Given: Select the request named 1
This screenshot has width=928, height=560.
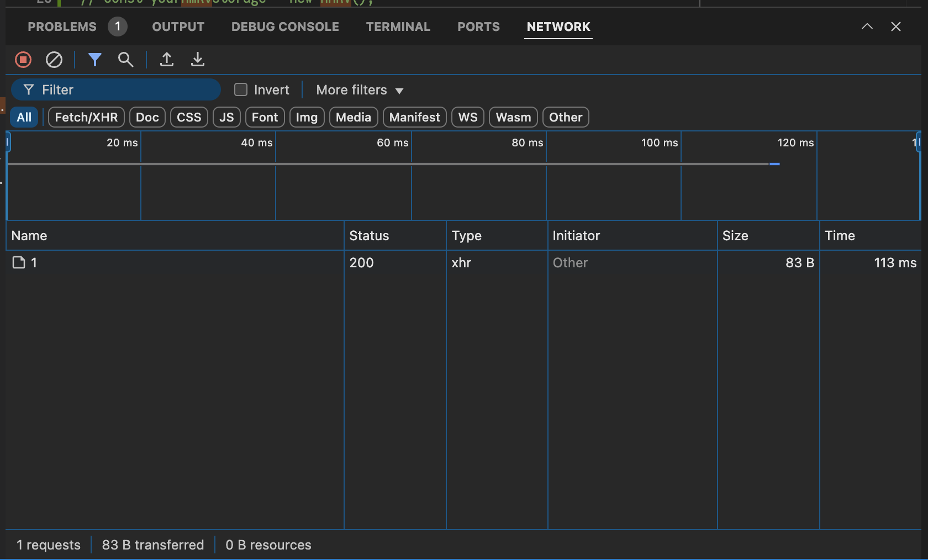Looking at the screenshot, I should pyautogui.click(x=34, y=263).
